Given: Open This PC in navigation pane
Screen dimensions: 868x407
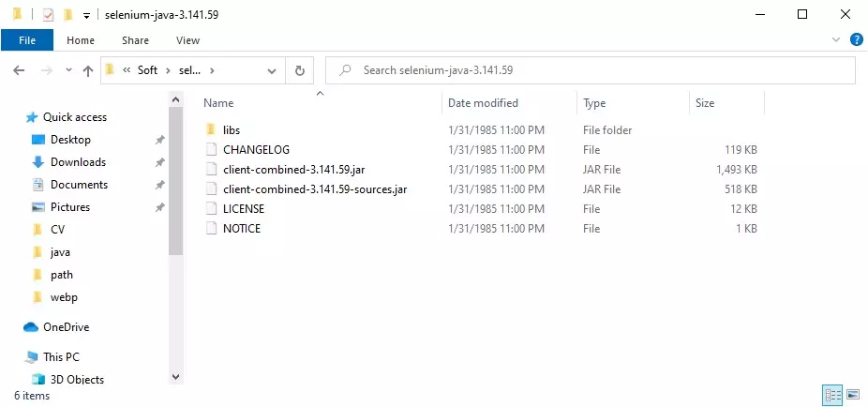Looking at the screenshot, I should [61, 357].
